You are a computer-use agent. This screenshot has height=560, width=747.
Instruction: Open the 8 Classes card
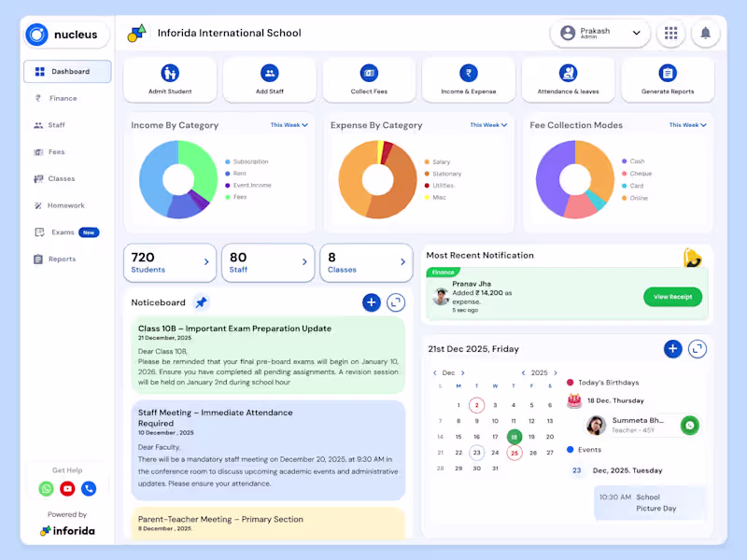point(366,263)
